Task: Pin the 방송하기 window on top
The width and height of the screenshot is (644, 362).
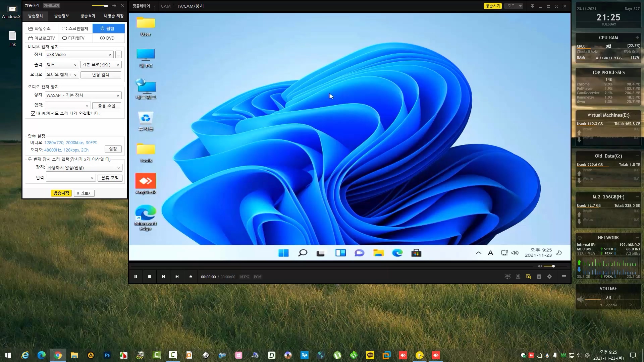Action: [x=114, y=6]
